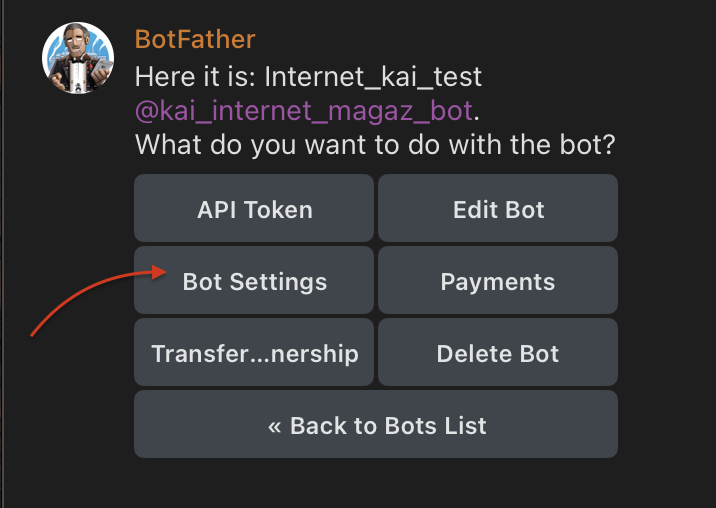Click the Transfer...nership button
Viewport: 716px width, 508px height.
pyautogui.click(x=254, y=354)
